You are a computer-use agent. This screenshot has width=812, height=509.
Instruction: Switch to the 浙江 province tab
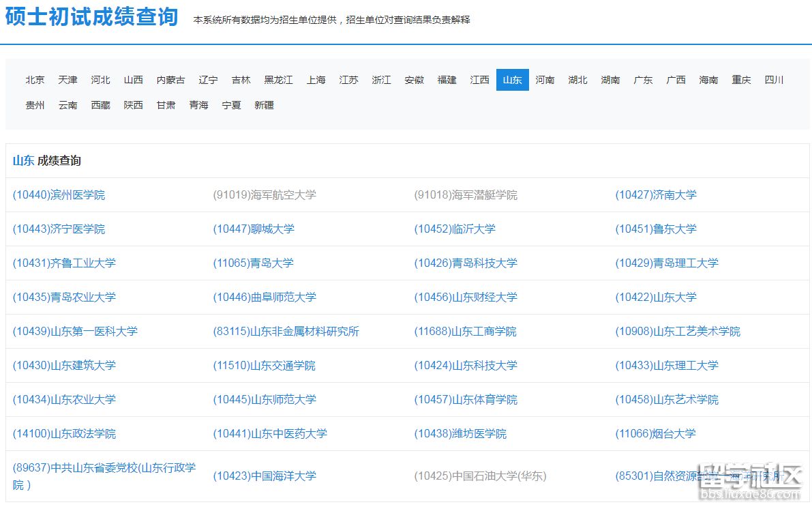[x=381, y=79]
